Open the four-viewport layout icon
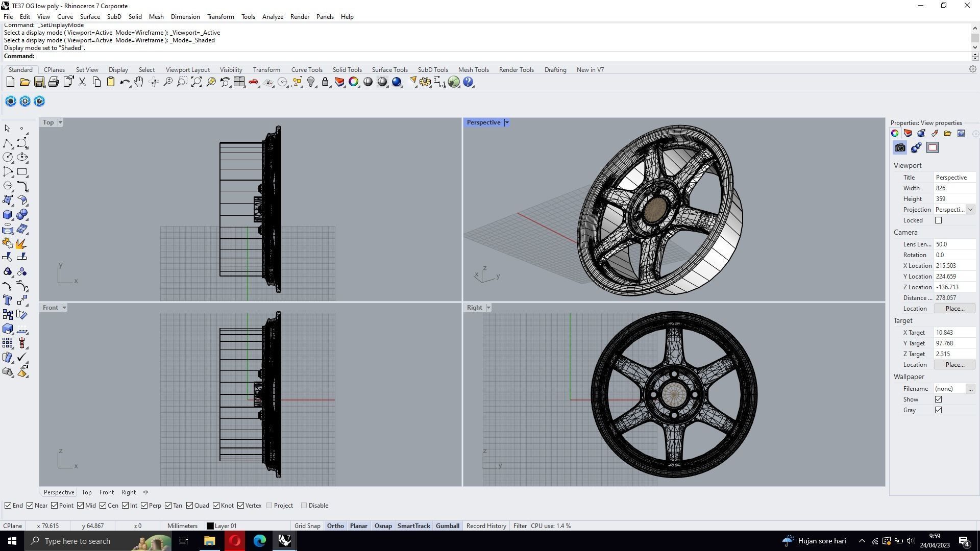The height and width of the screenshot is (551, 980). click(239, 82)
